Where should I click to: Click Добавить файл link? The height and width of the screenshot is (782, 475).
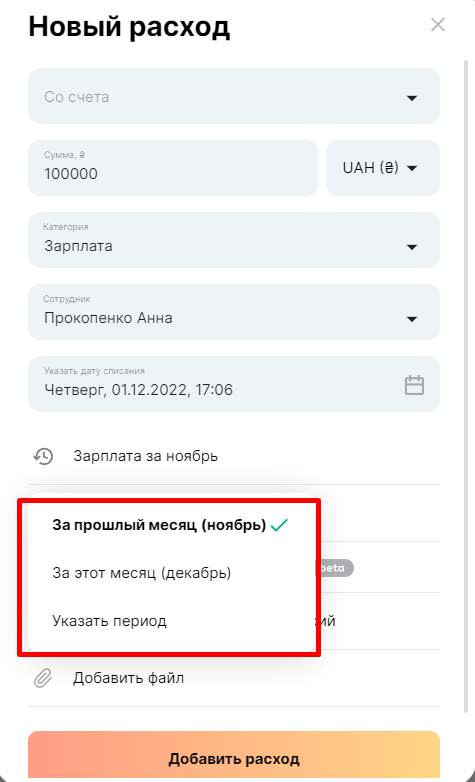pos(128,678)
